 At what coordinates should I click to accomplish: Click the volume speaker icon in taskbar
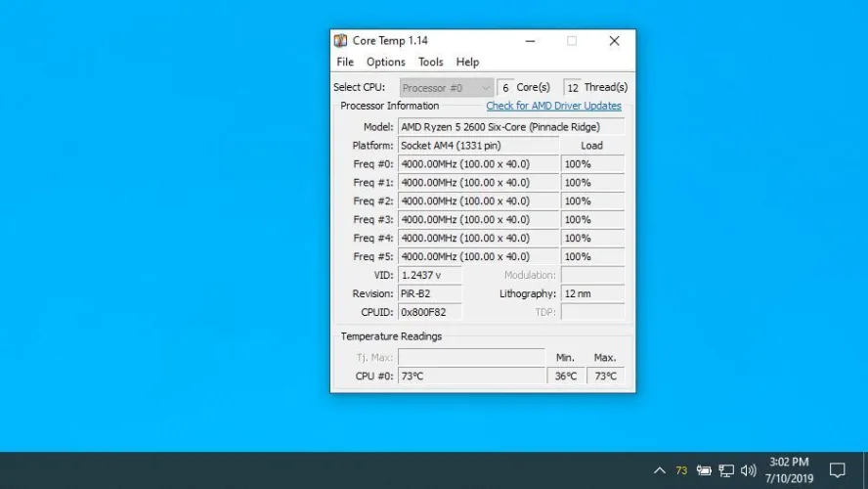pyautogui.click(x=749, y=470)
